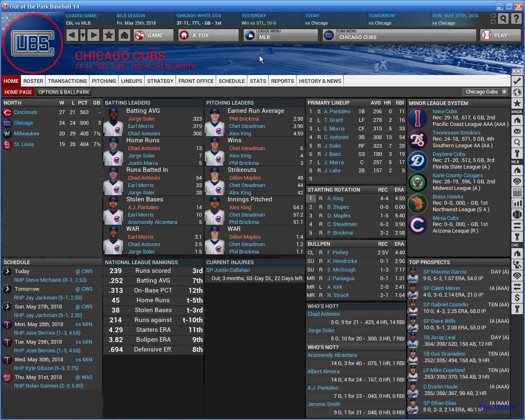Click the home icon in top toolbar

point(124,35)
